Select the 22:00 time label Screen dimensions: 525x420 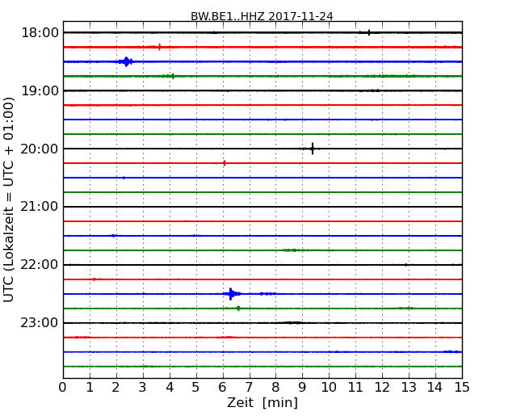[40, 265]
